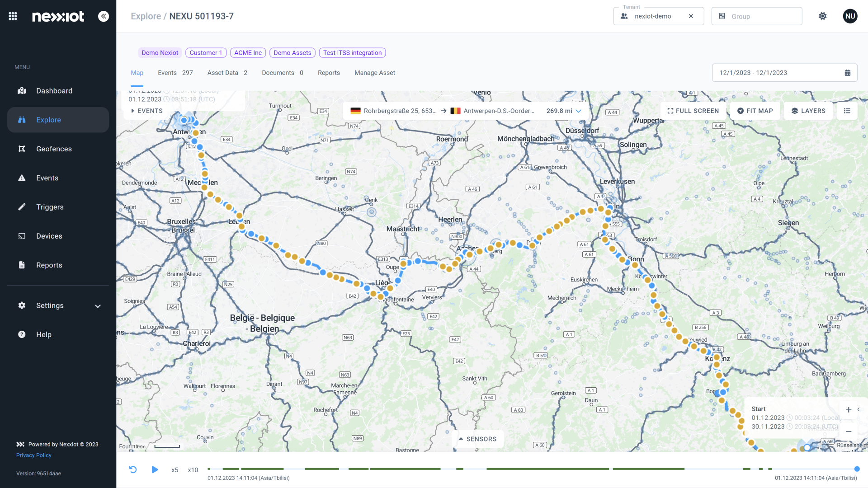The width and height of the screenshot is (868, 488).
Task: Click the Triggers pencil icon
Action: (x=22, y=207)
